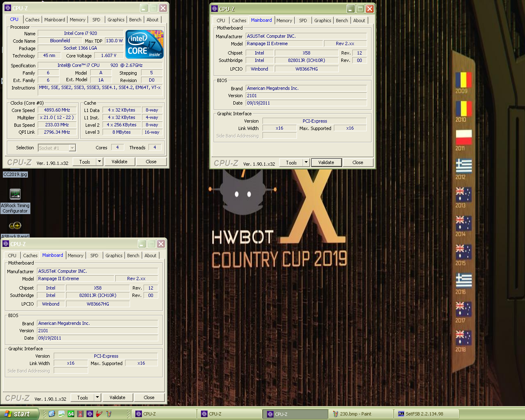Click the Tools button in top-right CPU-Z
This screenshot has height=420, width=525.
tap(291, 162)
